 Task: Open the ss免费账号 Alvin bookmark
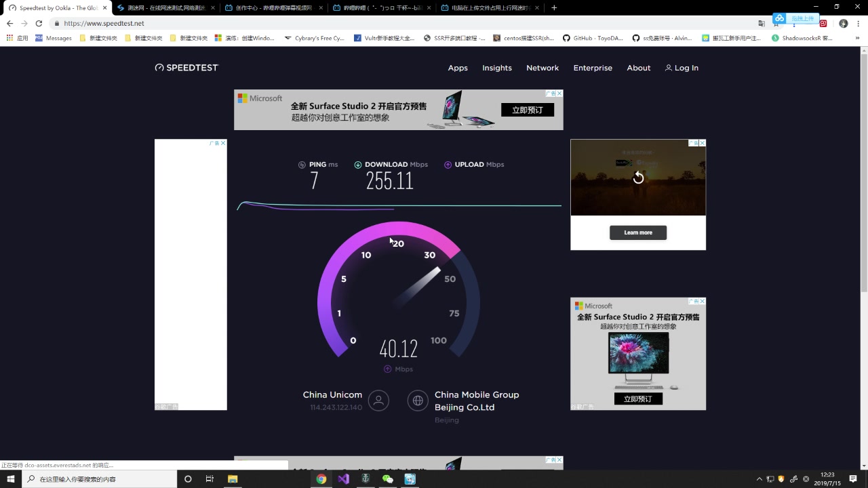[663, 38]
